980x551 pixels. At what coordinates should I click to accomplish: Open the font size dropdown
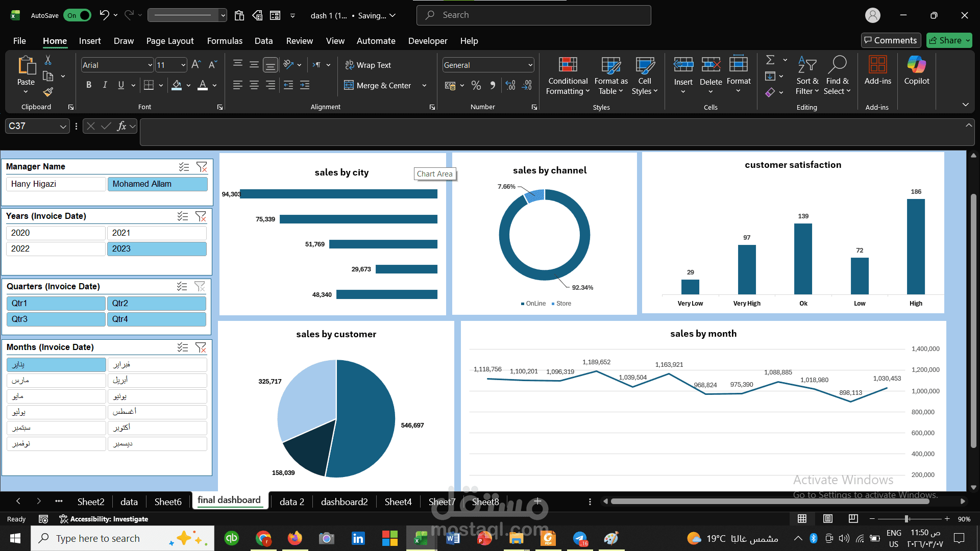click(x=183, y=65)
